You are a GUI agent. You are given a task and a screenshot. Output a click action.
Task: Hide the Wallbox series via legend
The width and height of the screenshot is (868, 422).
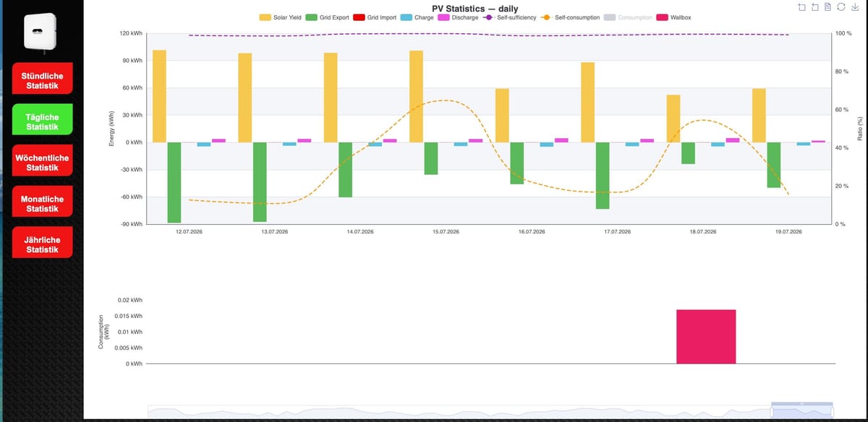tap(673, 17)
